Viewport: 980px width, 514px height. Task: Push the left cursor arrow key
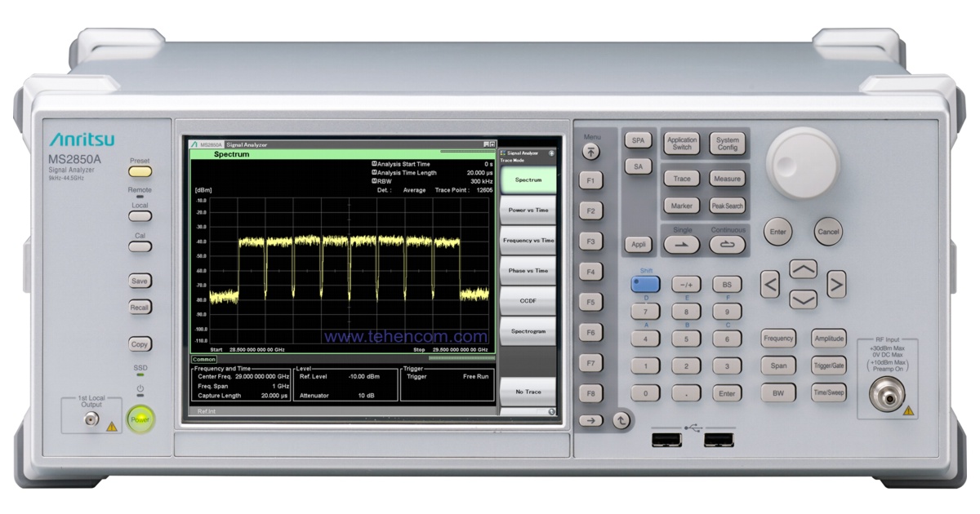[x=770, y=284]
